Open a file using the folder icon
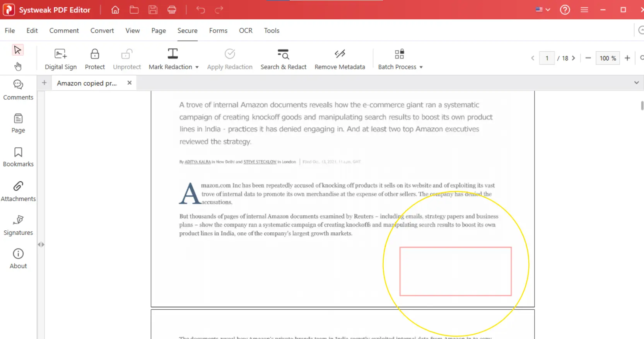 coord(134,10)
